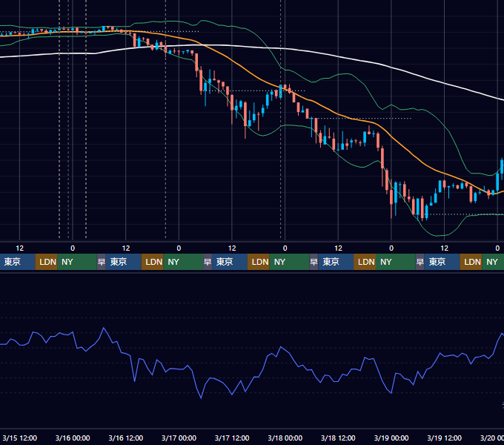Click the 早 early-session block before 3/16 東京

[102, 262]
